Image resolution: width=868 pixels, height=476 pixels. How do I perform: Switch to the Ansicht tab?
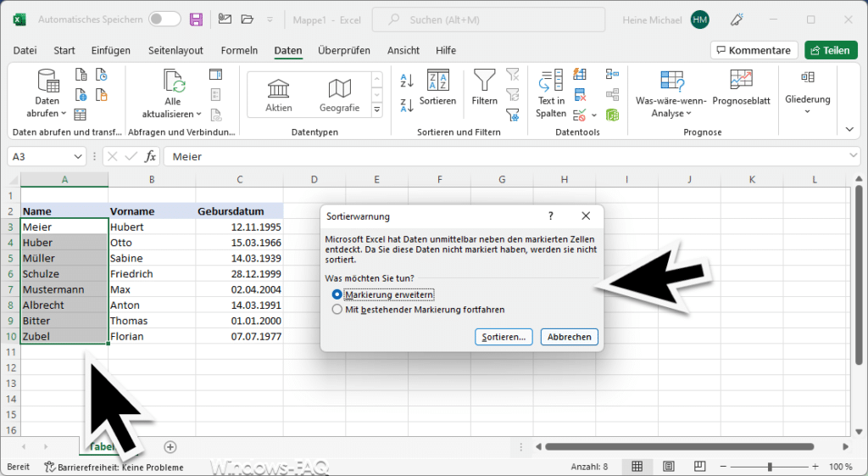pos(403,50)
